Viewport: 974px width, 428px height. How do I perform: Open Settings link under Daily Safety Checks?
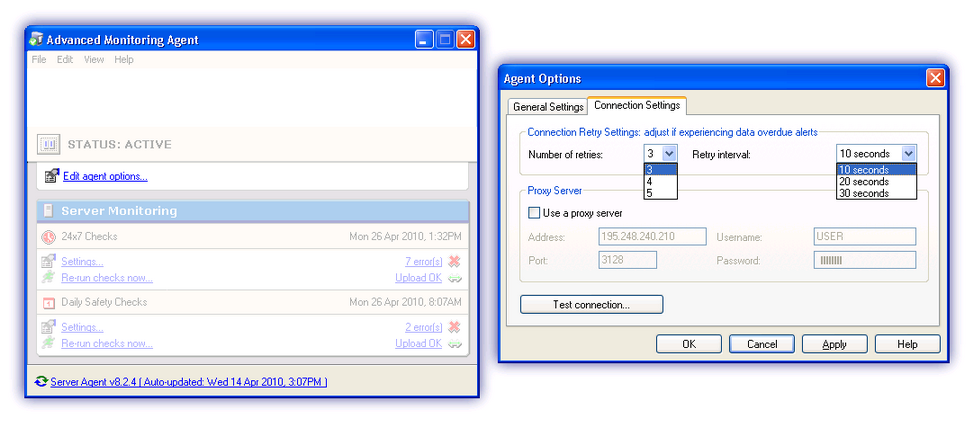click(82, 327)
